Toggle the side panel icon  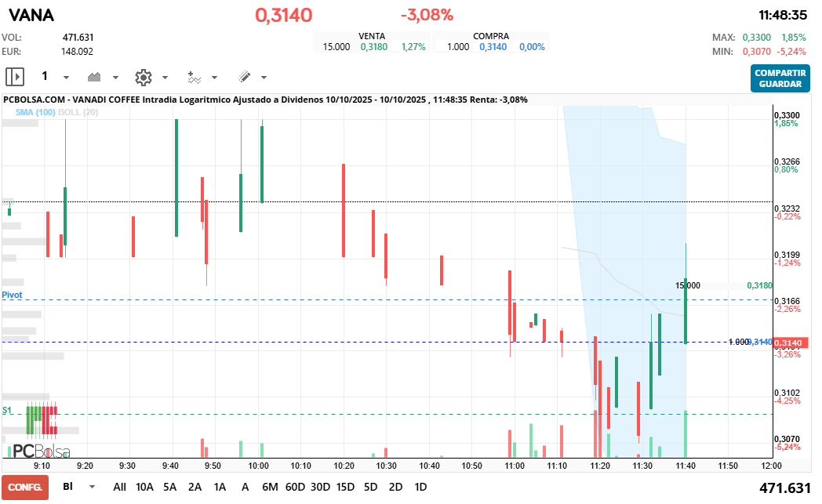(15, 77)
